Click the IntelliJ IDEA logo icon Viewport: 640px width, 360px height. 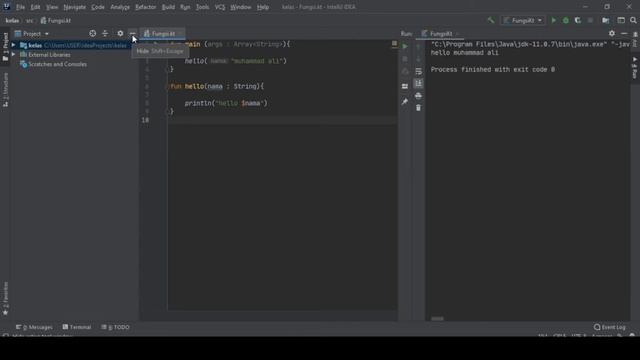(7, 7)
